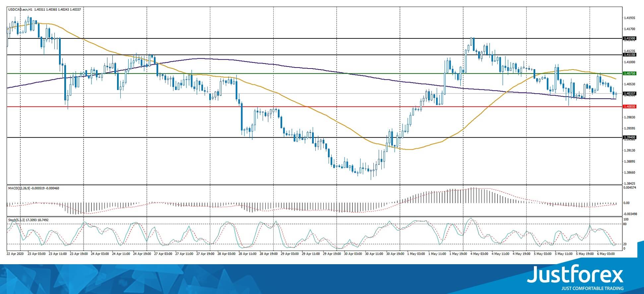Click the current price tag 1.40337

point(629,94)
